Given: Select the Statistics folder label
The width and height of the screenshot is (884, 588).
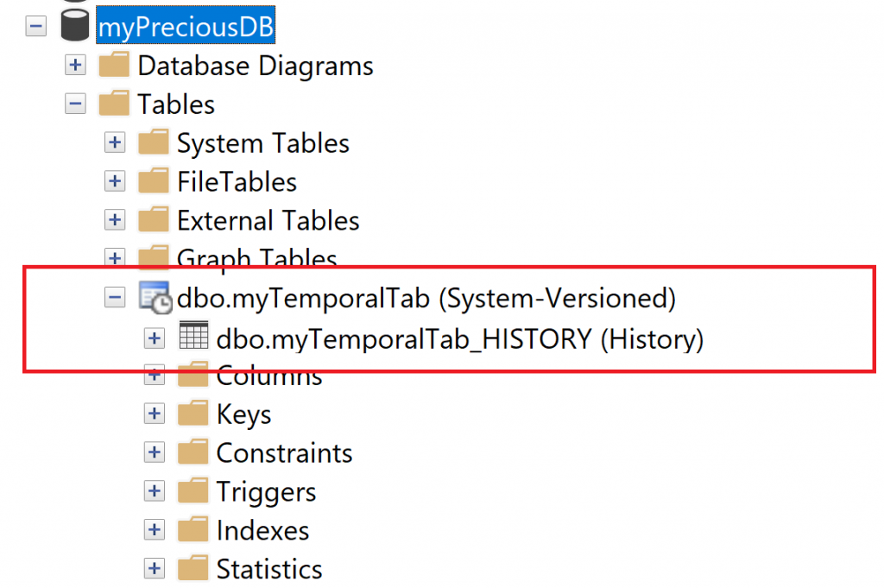Looking at the screenshot, I should pos(268,570).
